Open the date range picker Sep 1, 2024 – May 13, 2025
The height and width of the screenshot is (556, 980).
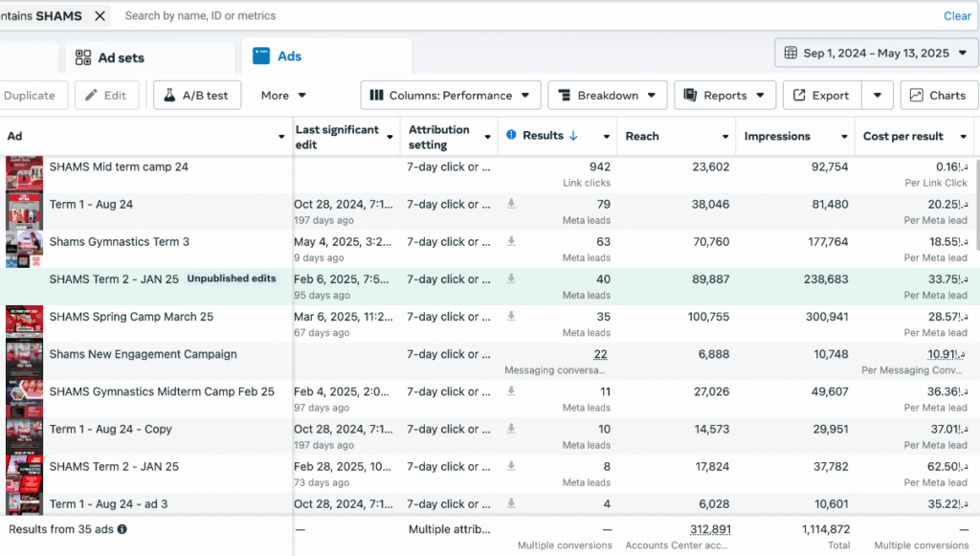[x=876, y=53]
